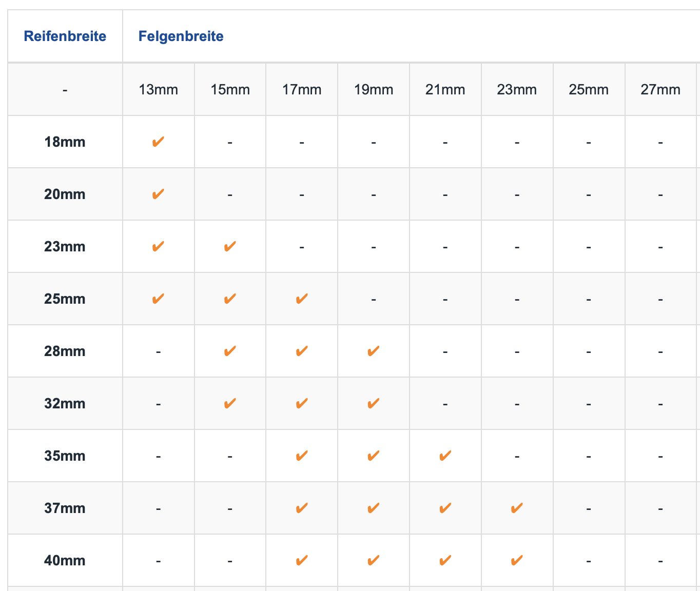Click the checkmark for 37mm tire, 23mm rim
The image size is (700, 591).
(517, 508)
